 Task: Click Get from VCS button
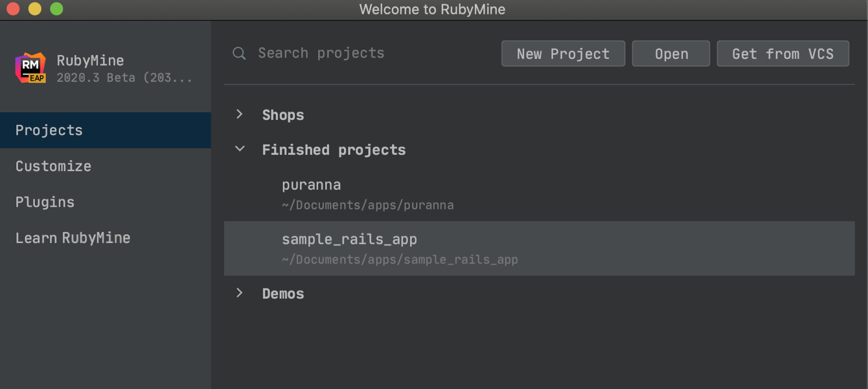782,54
